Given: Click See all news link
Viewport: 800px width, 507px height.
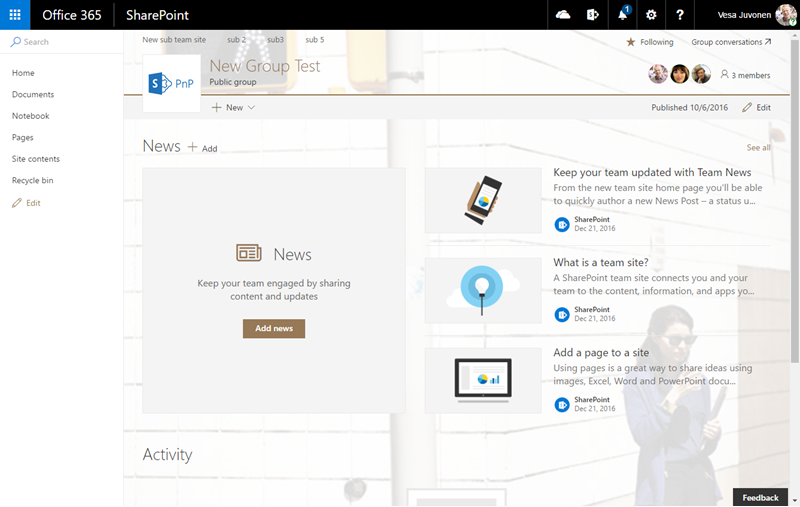Looking at the screenshot, I should pos(758,147).
